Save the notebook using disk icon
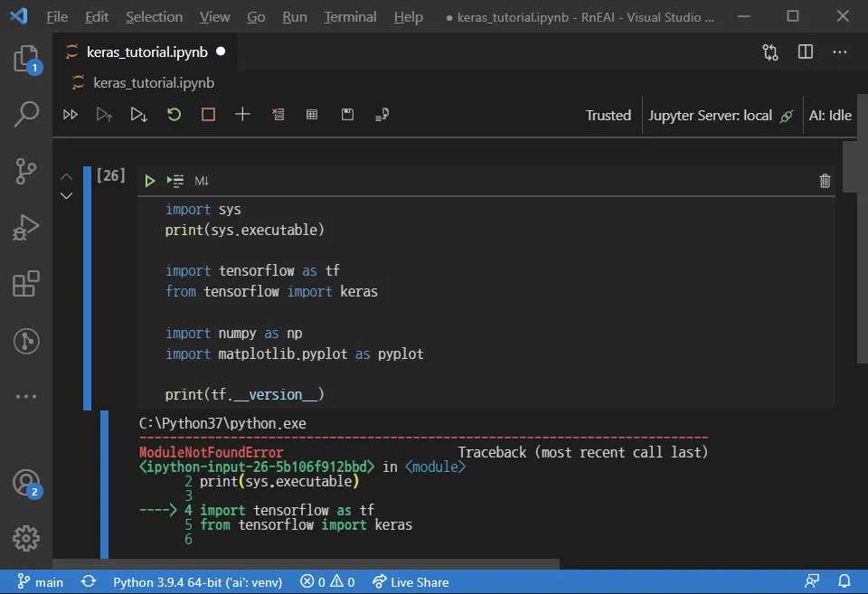The height and width of the screenshot is (594, 868). point(347,115)
